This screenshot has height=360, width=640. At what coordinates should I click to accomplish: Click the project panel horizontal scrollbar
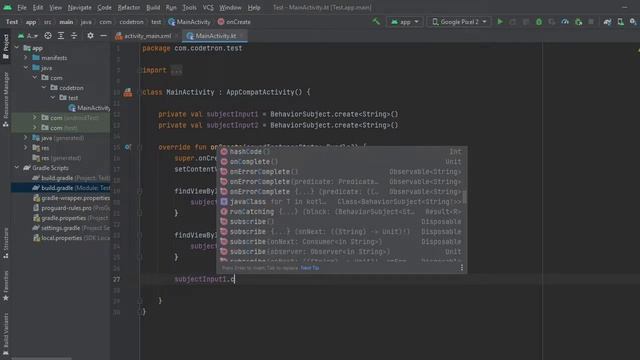click(41, 358)
